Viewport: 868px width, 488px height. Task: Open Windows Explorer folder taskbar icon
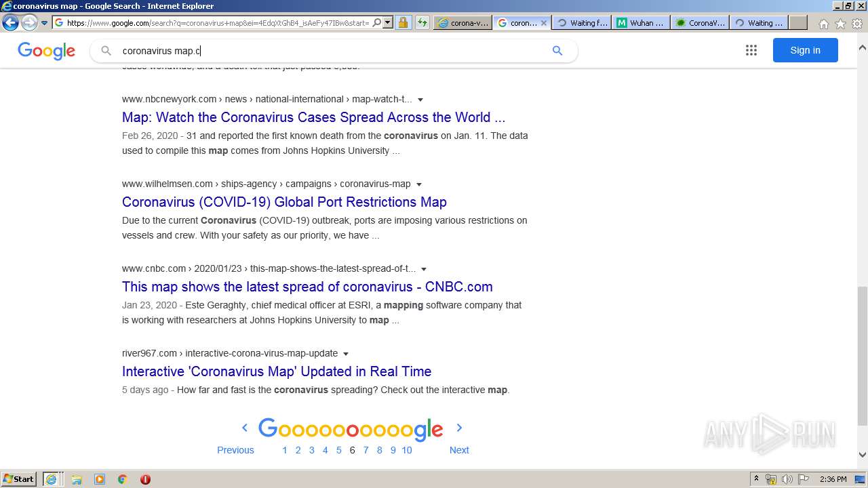[77, 479]
